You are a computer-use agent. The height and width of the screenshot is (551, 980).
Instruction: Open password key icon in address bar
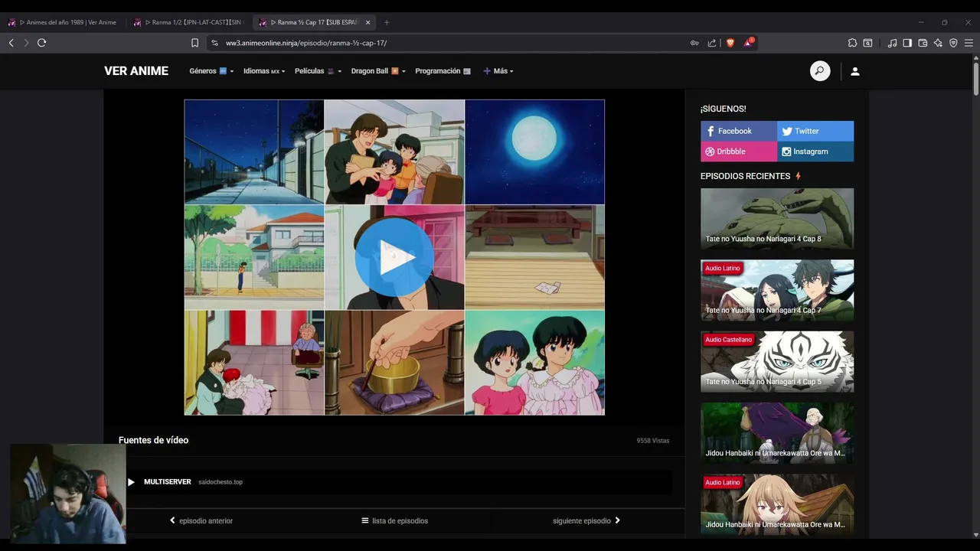pos(694,43)
